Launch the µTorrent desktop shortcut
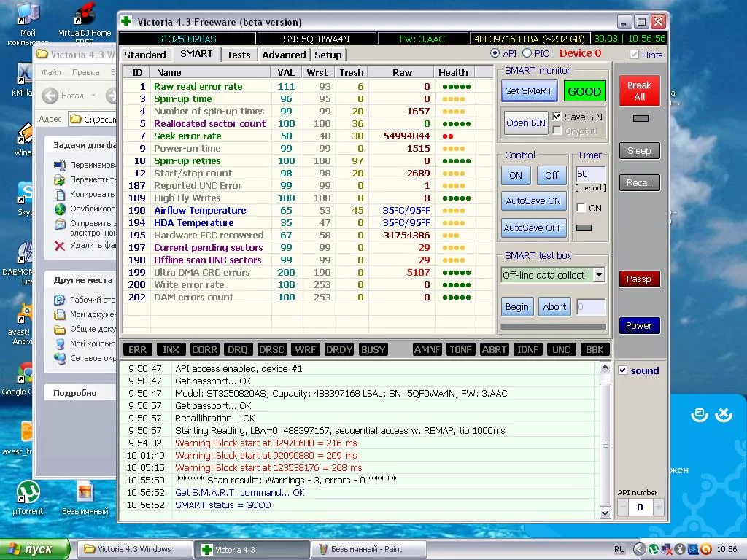Screen dimensions: 747x560 (28, 497)
